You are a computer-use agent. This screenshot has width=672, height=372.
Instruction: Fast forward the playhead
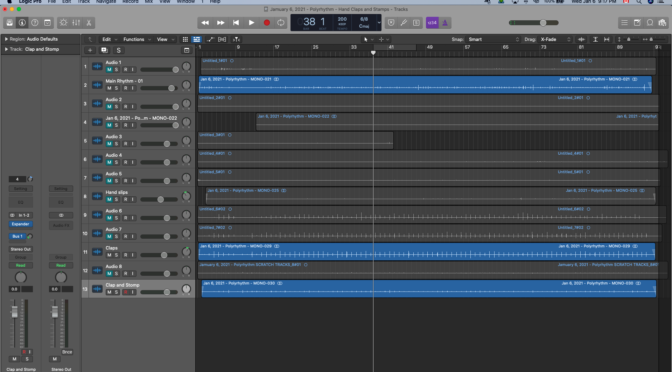[220, 23]
